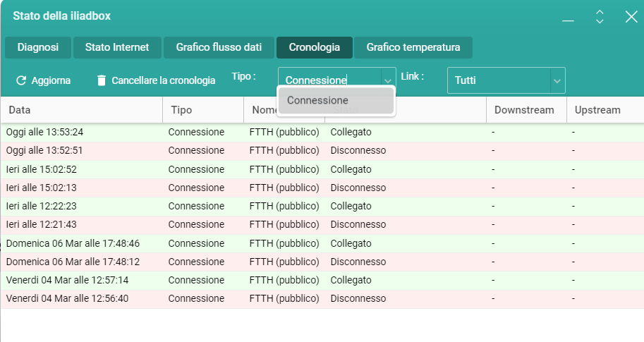
Task: Switch to the Diagnosi tab
Action: click(x=38, y=47)
